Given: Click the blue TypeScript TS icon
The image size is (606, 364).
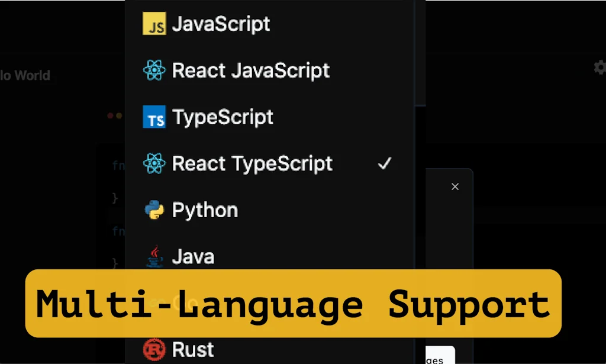Looking at the screenshot, I should pyautogui.click(x=154, y=117).
